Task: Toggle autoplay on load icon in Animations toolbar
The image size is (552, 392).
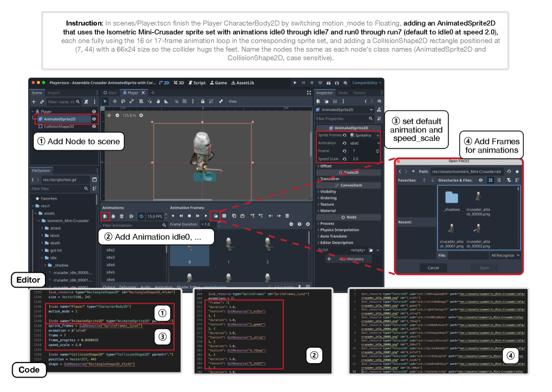Action: 131,216
